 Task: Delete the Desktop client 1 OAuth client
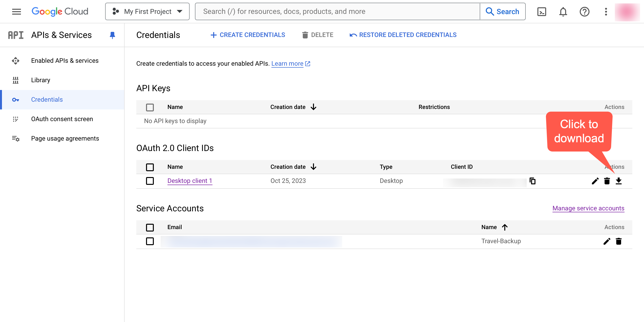point(607,181)
